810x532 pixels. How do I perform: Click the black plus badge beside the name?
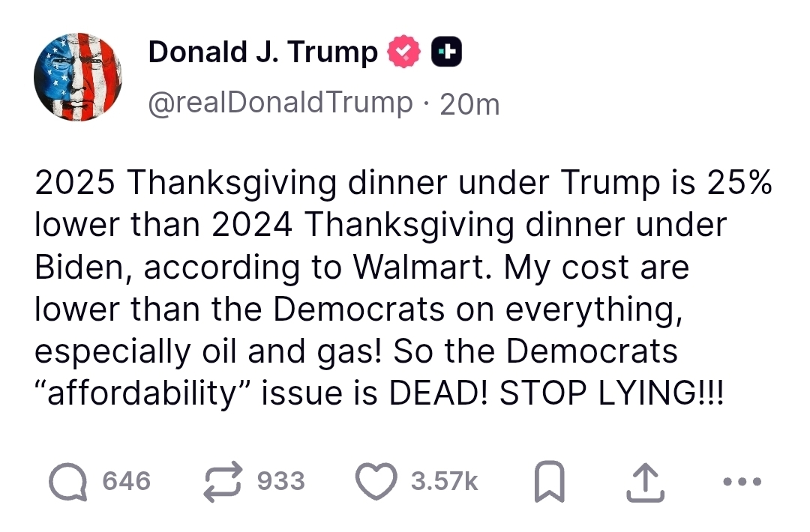(445, 52)
